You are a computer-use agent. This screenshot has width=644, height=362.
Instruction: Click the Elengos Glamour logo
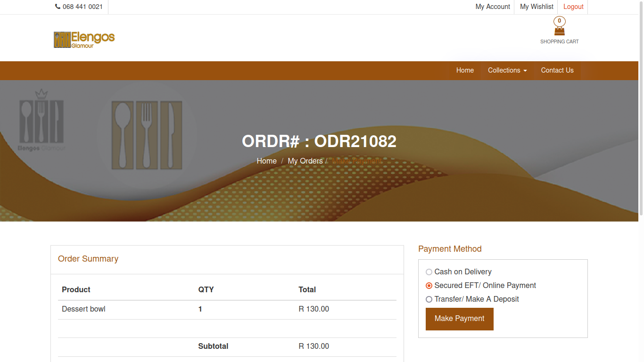click(84, 40)
